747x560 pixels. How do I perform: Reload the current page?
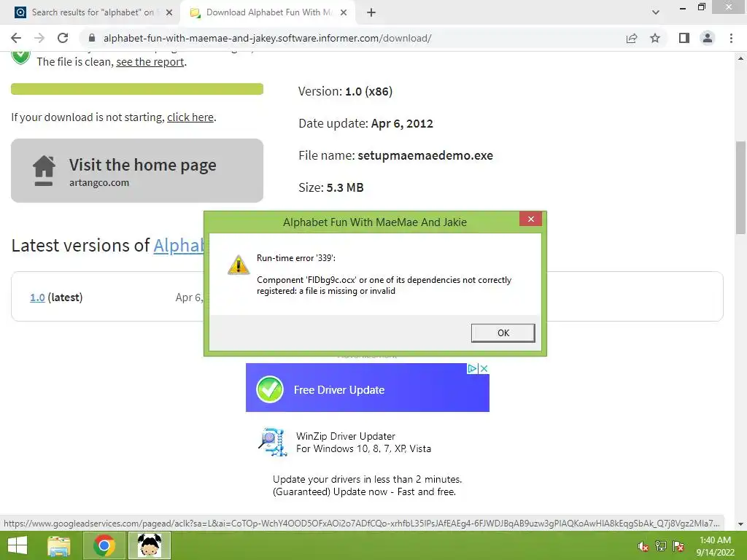pyautogui.click(x=63, y=38)
